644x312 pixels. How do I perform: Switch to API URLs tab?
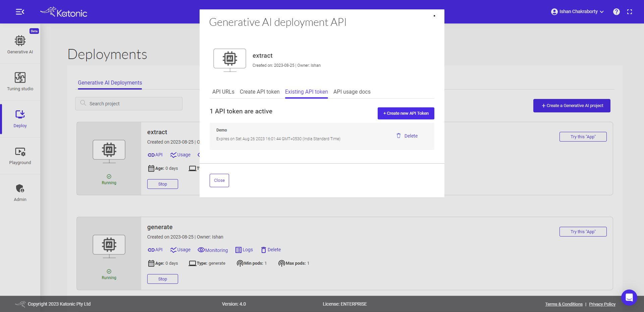[x=223, y=92]
